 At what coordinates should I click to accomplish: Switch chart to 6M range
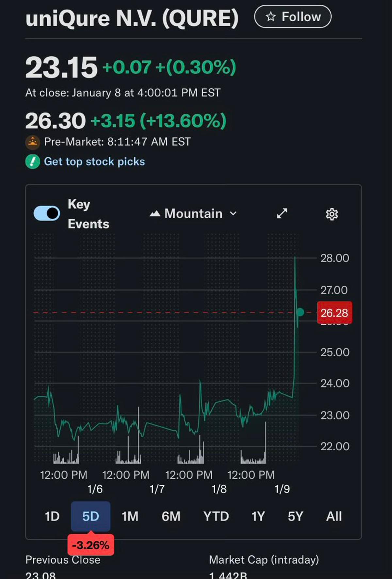coord(171,517)
